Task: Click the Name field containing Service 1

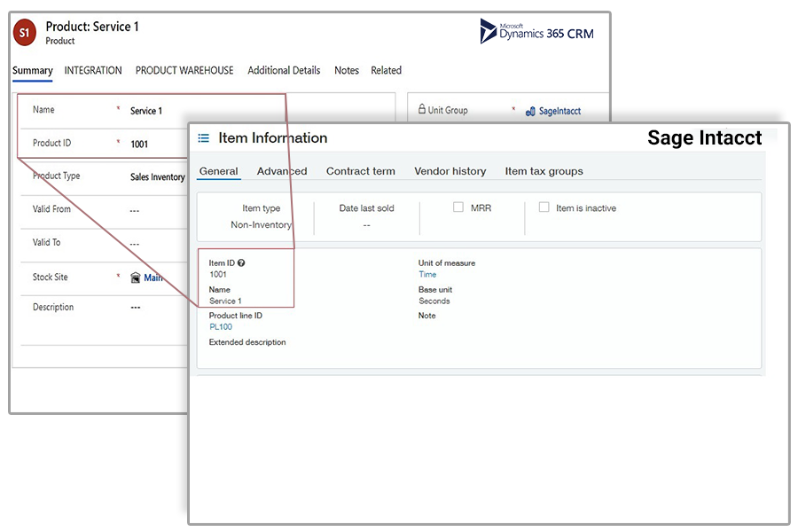Action: point(146,111)
